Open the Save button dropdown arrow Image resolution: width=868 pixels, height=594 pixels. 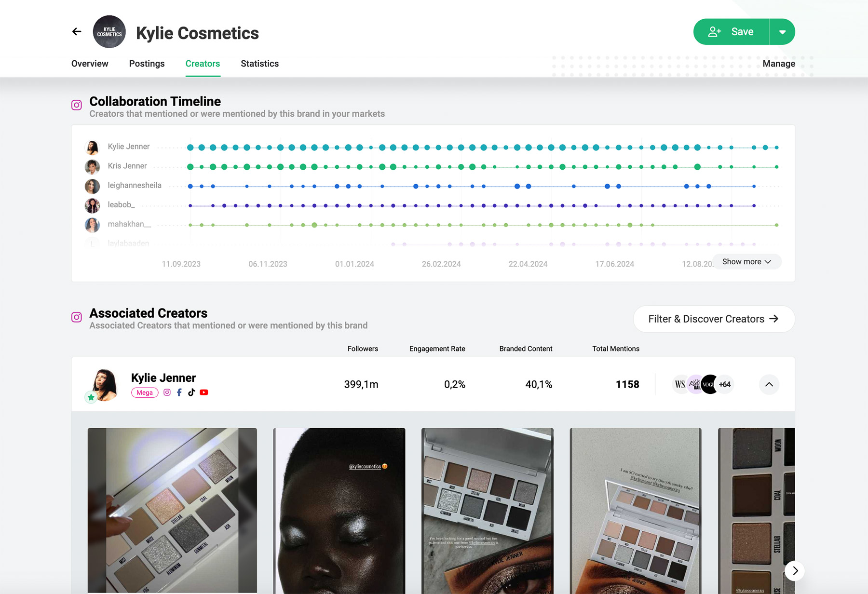[x=782, y=32]
